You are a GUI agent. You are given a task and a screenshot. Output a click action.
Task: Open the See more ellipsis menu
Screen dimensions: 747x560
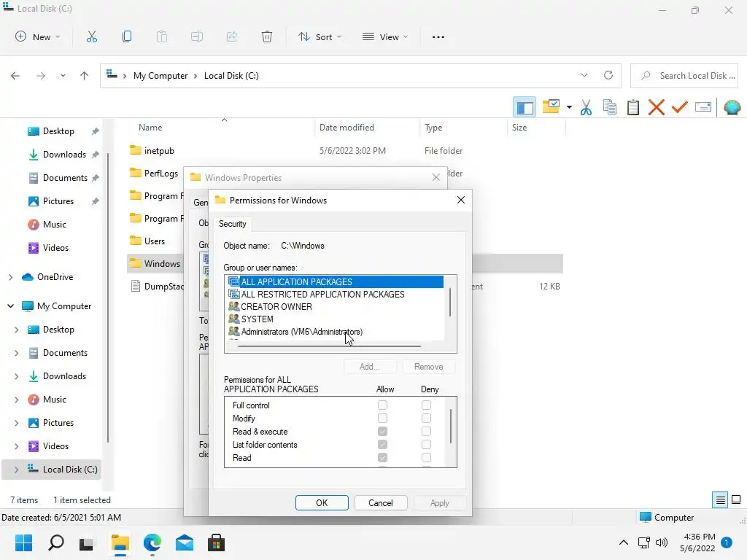pos(438,36)
